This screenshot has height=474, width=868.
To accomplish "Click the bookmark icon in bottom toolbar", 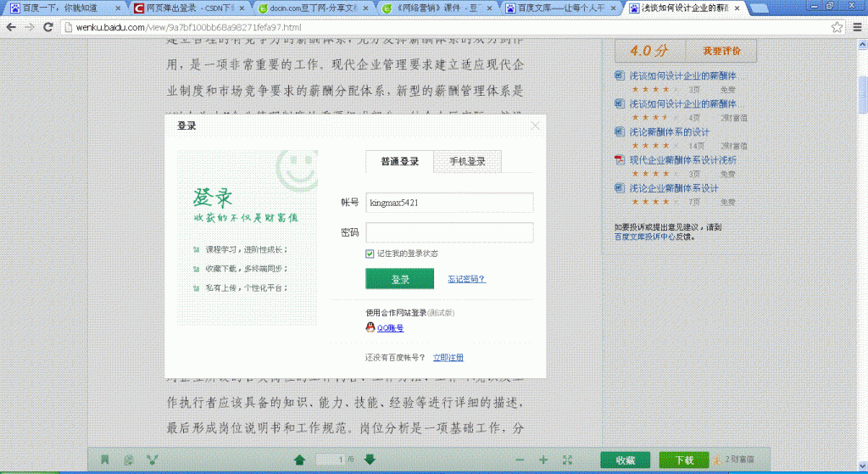I will (x=105, y=460).
